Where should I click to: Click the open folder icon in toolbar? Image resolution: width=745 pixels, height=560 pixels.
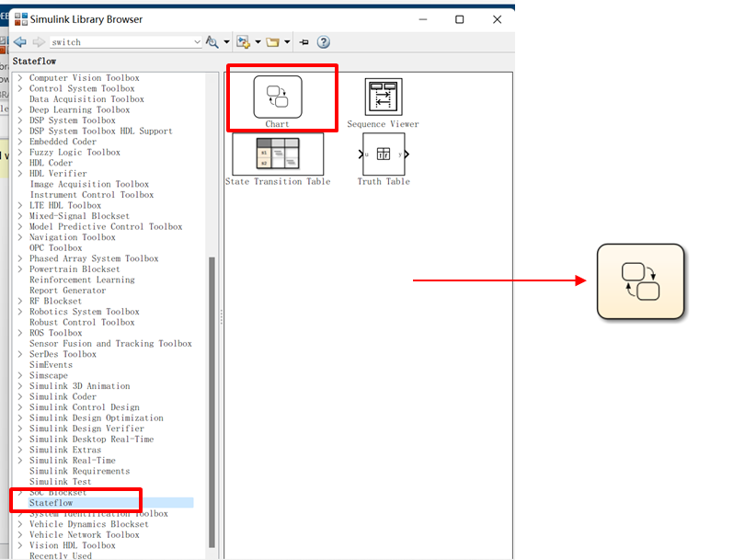pyautogui.click(x=273, y=42)
